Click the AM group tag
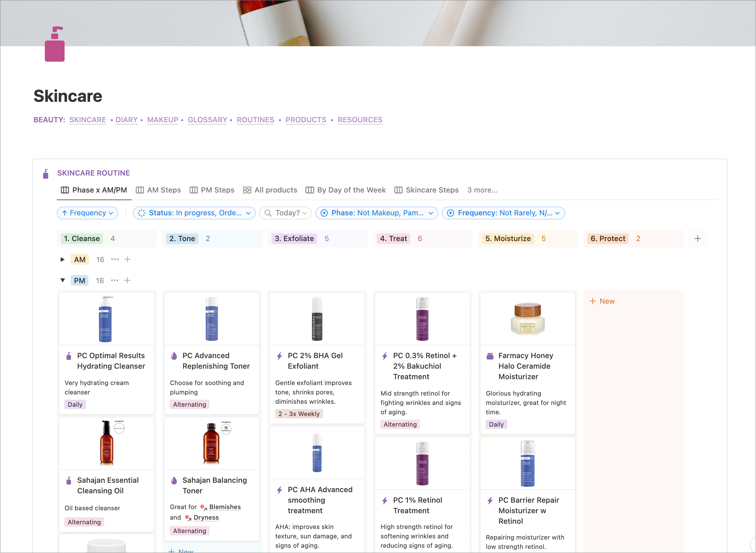 [80, 260]
